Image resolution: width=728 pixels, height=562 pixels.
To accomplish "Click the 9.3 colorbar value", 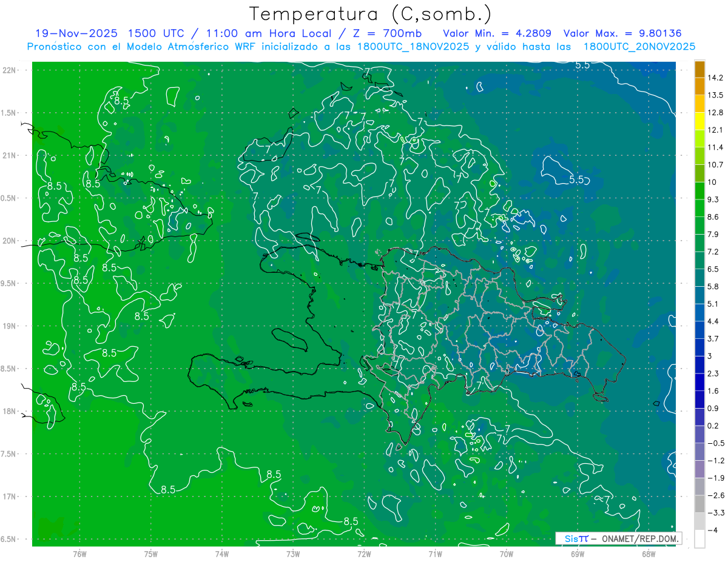I will point(713,199).
